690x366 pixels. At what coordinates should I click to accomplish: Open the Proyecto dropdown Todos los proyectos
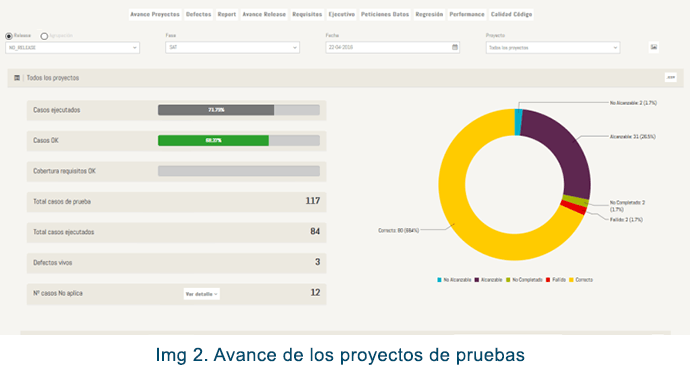pos(553,48)
